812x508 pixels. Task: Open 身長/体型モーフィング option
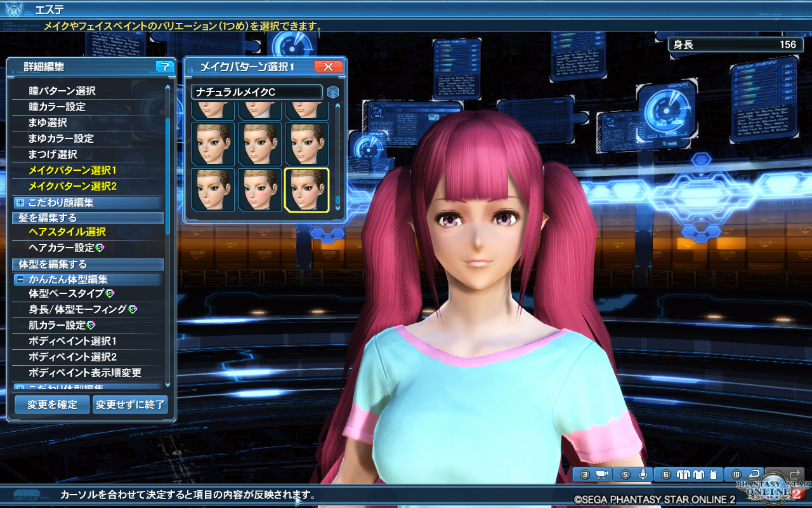(88, 309)
